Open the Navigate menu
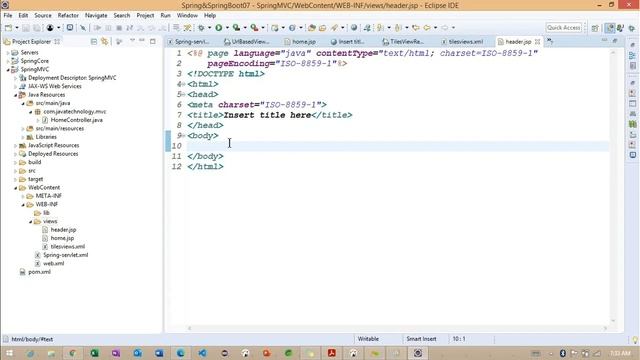 (x=96, y=16)
